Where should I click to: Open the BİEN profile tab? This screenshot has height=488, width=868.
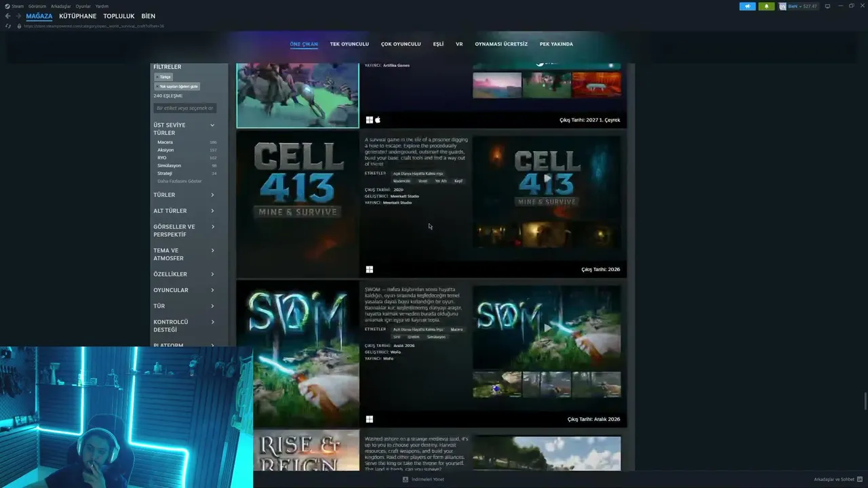[x=149, y=16]
